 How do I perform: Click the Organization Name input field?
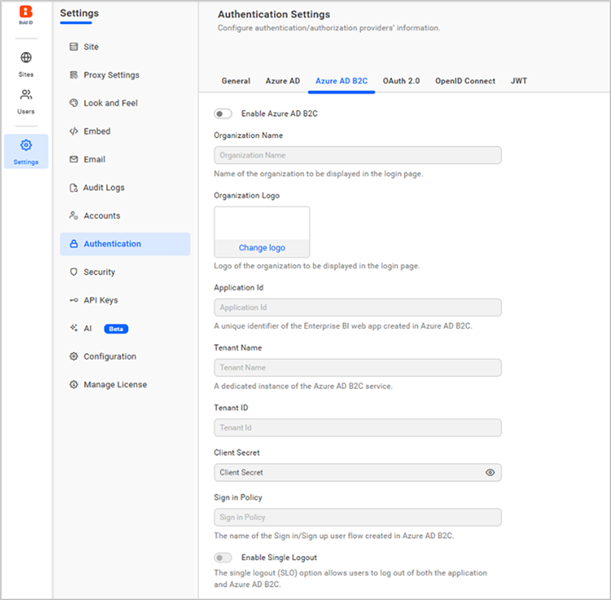tap(357, 155)
